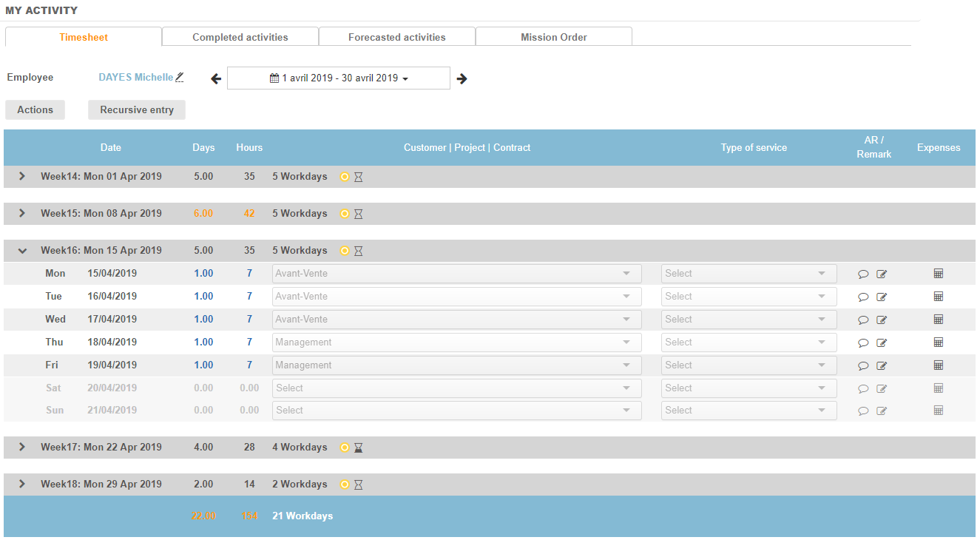Click hourglass icon on Week14 row
980x540 pixels.
359,177
